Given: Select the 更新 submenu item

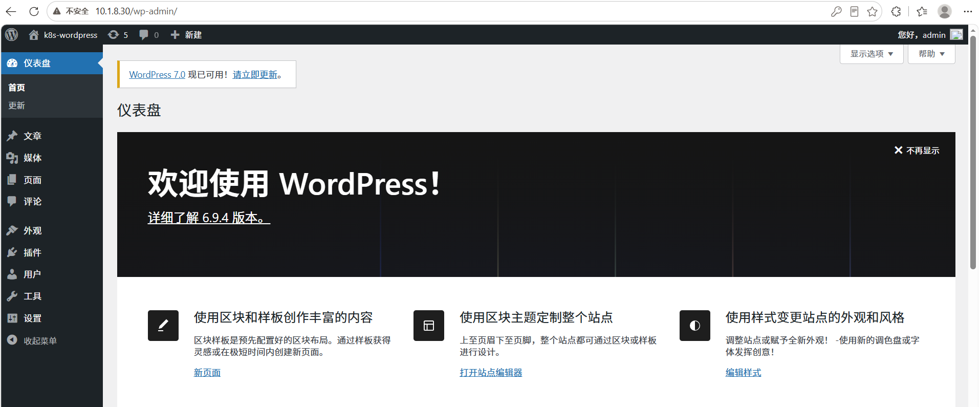Looking at the screenshot, I should [x=16, y=105].
